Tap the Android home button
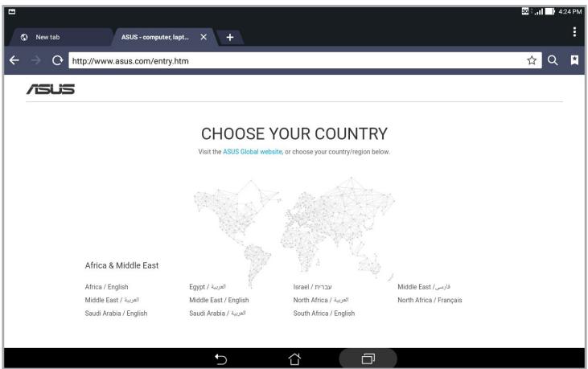The height and width of the screenshot is (369, 588). tap(294, 359)
